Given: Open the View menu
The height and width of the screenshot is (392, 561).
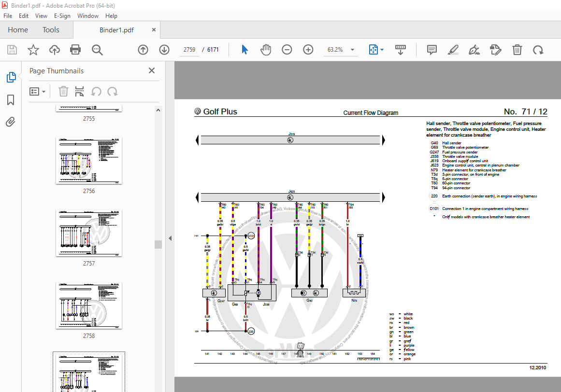Looking at the screenshot, I should pos(41,16).
